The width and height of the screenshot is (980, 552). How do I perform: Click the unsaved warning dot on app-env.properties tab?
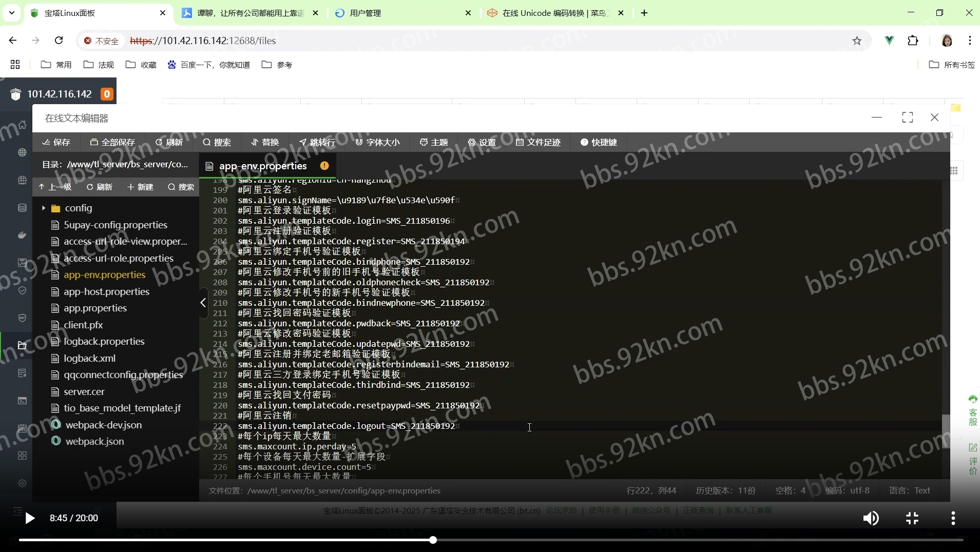324,166
